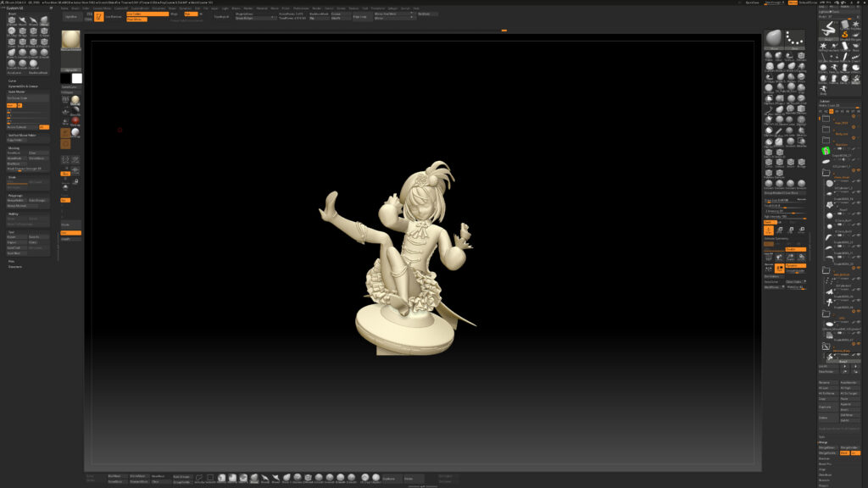Open the Dots stroke type icon

(x=793, y=39)
